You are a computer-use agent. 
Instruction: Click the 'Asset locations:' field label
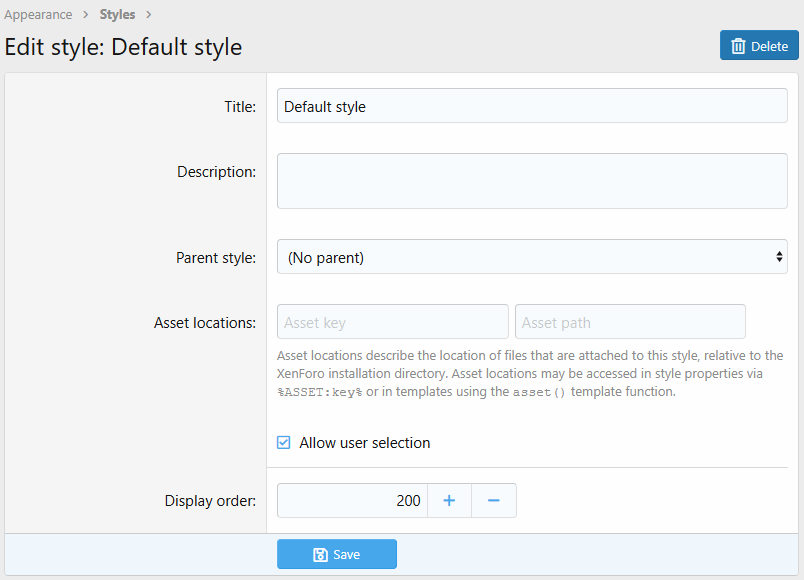205,322
